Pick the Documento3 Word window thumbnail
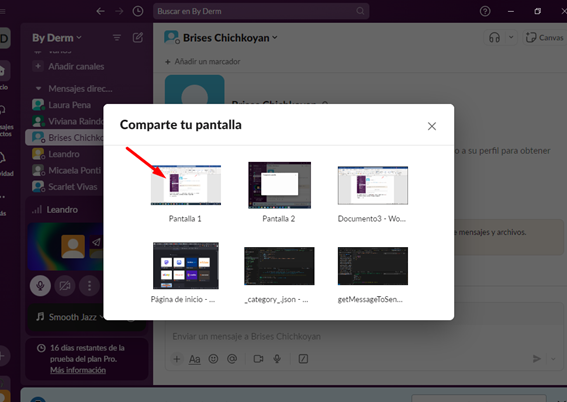The image size is (567, 402). tap(373, 185)
